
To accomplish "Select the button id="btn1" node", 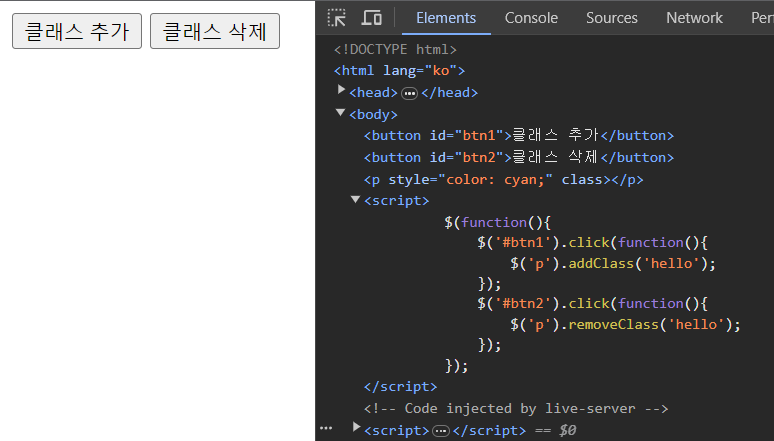I will 519,135.
